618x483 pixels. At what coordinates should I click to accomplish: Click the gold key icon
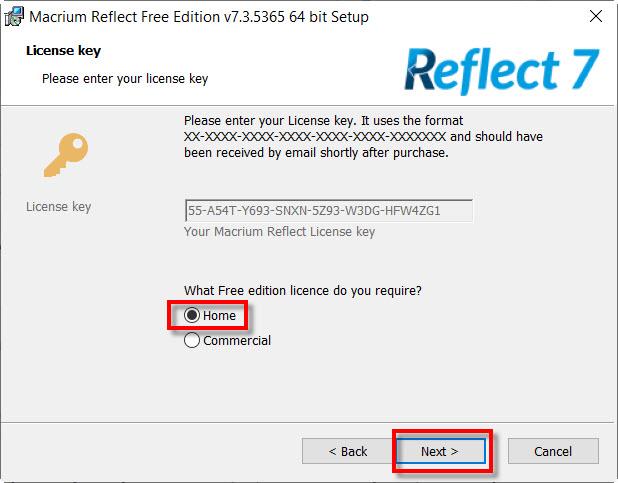pos(66,154)
